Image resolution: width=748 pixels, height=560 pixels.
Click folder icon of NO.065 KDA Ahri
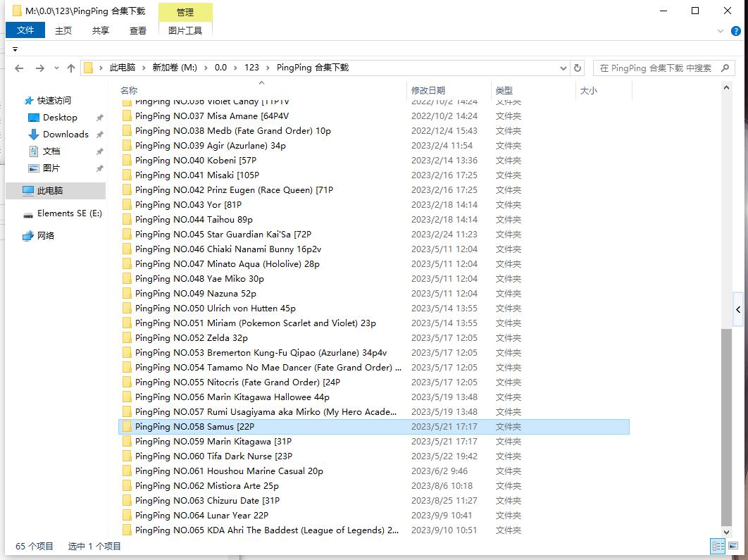click(127, 530)
